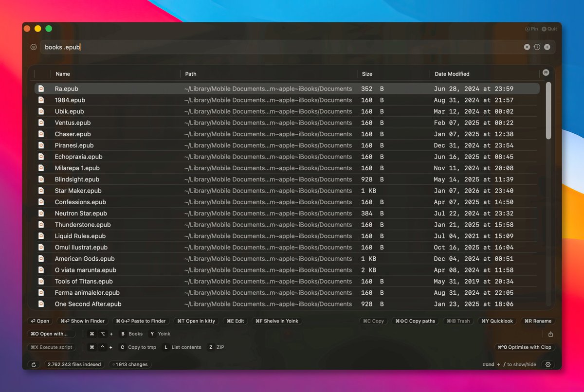The width and height of the screenshot is (584, 392).
Task: Click the Trash button
Action: pyautogui.click(x=458, y=321)
